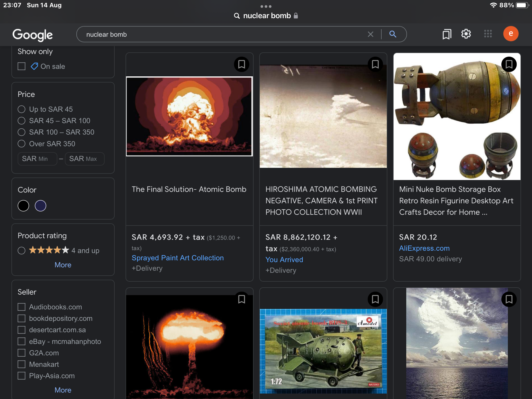Viewport: 532px width, 399px height.
Task: Expand More product rating options
Action: [63, 264]
